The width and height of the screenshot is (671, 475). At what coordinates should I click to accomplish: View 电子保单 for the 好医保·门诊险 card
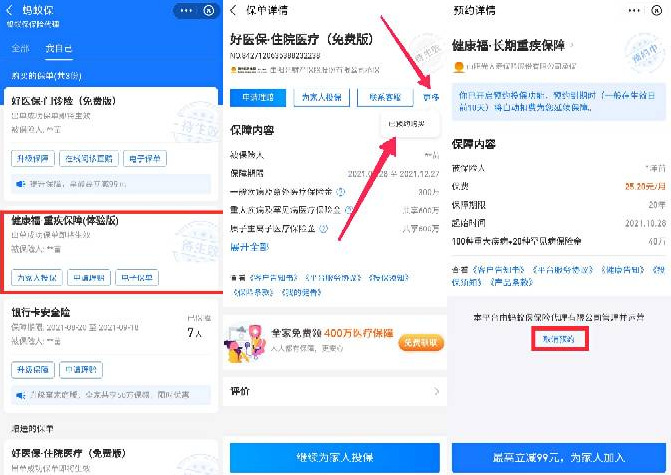pyautogui.click(x=145, y=159)
